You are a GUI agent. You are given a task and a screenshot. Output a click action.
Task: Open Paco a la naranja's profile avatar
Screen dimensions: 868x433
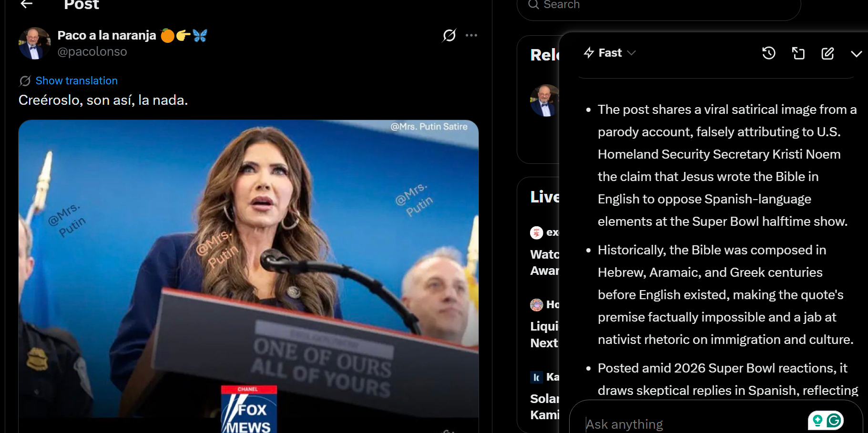pyautogui.click(x=34, y=43)
